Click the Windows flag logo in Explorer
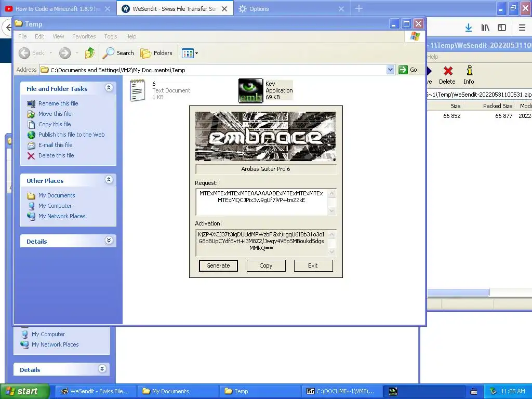Screen dimensions: 532x399 [x=415, y=36]
